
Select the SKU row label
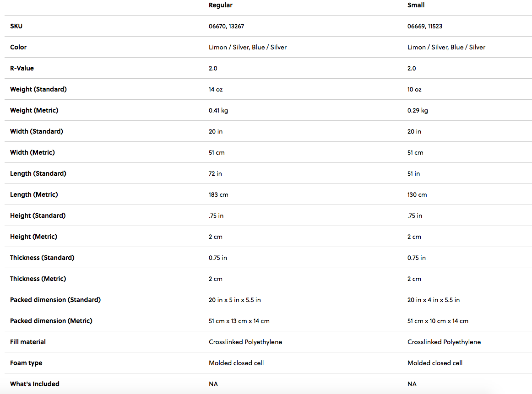[x=16, y=26]
